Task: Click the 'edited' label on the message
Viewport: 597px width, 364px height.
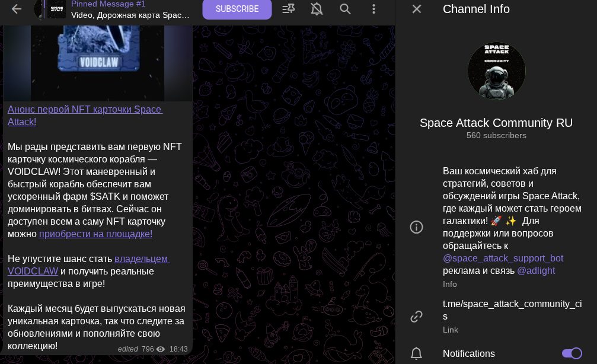Action: tap(128, 349)
